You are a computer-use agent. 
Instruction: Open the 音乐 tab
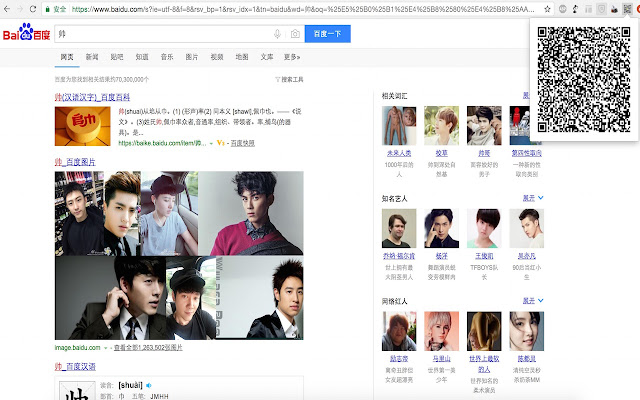(167, 57)
